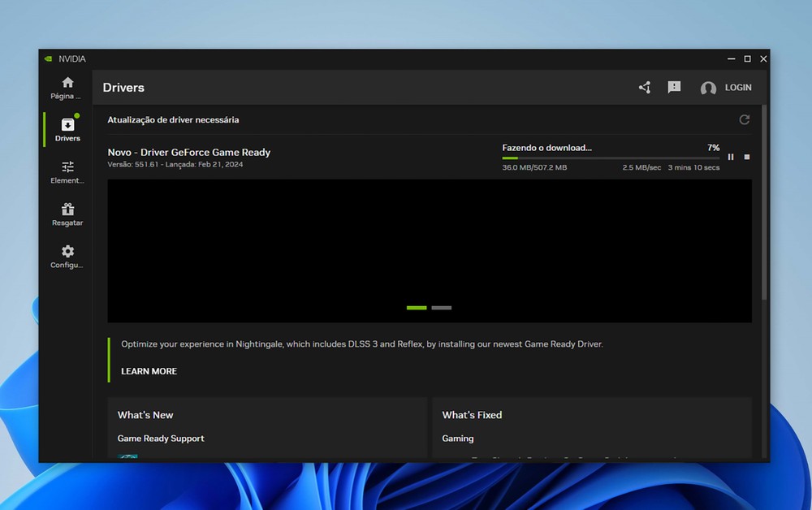Click the user avatar icon

[708, 88]
